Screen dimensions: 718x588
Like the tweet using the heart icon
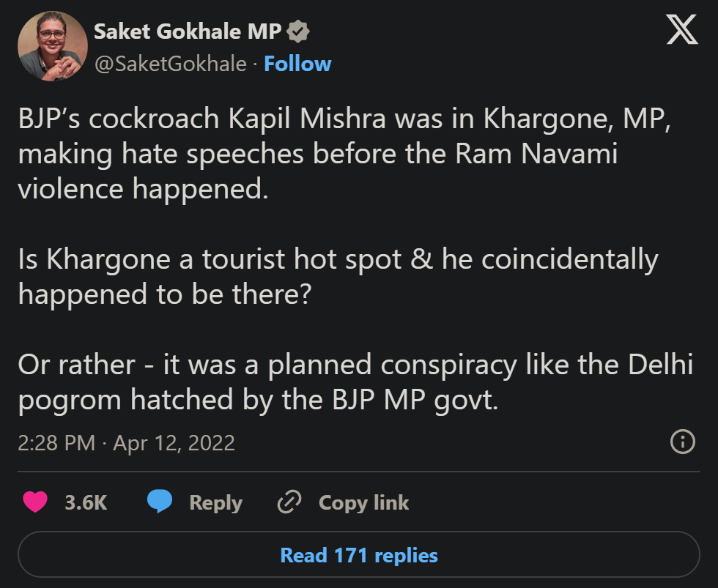(x=34, y=502)
